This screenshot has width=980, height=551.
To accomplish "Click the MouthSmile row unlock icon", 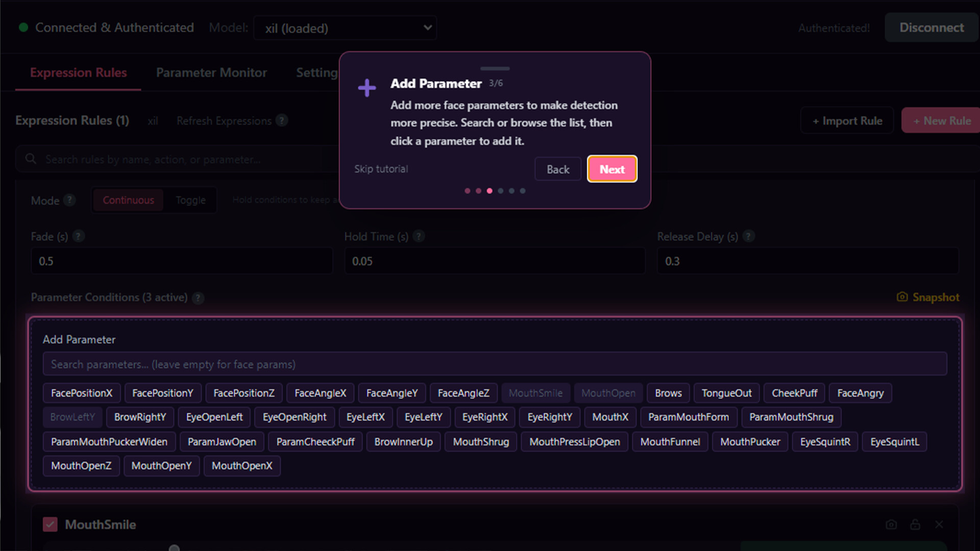I will (915, 524).
